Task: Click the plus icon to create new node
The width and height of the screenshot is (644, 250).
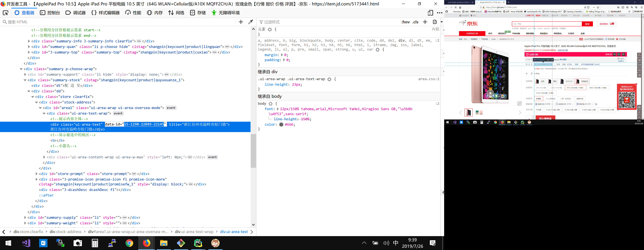Action: click(241, 22)
